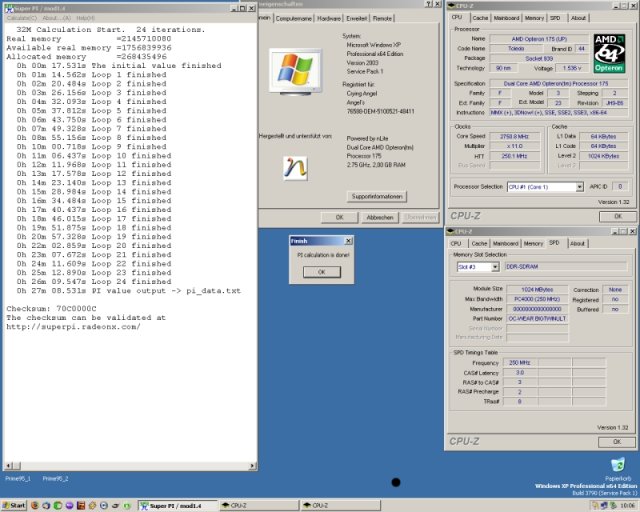Click the orange square quick launch icon

81,505
